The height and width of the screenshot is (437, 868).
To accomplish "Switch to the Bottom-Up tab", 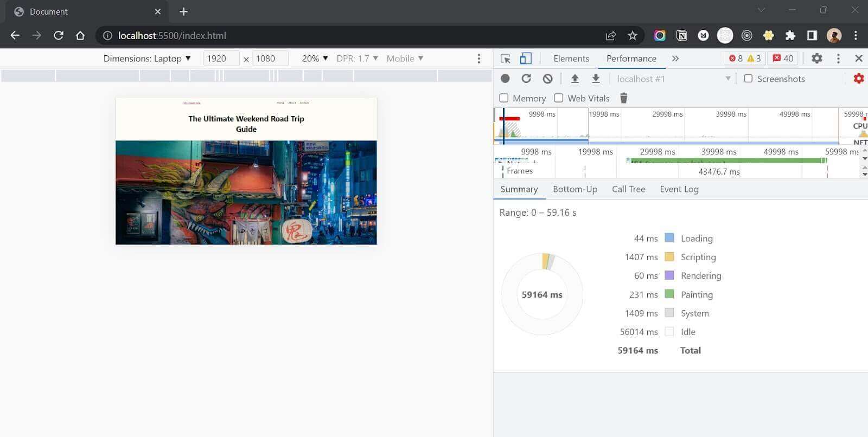I will pyautogui.click(x=575, y=189).
